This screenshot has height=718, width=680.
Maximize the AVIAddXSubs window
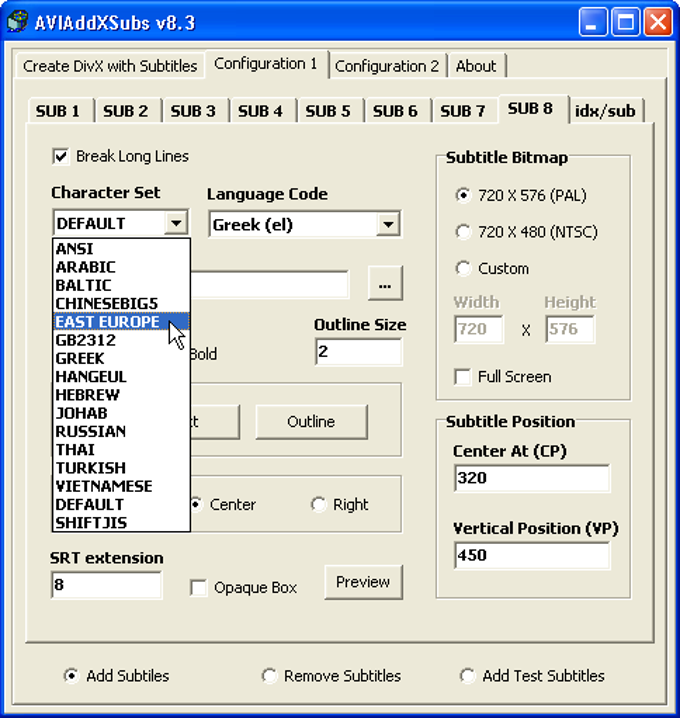point(626,22)
